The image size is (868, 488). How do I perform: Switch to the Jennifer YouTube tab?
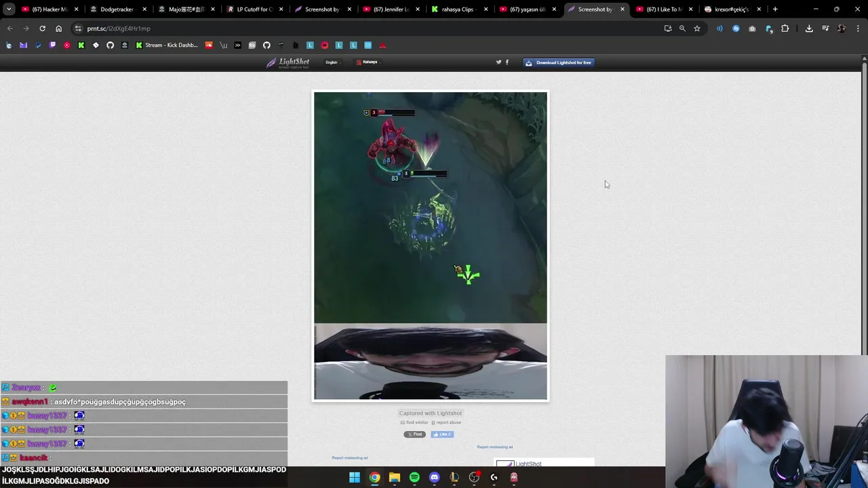tap(391, 9)
